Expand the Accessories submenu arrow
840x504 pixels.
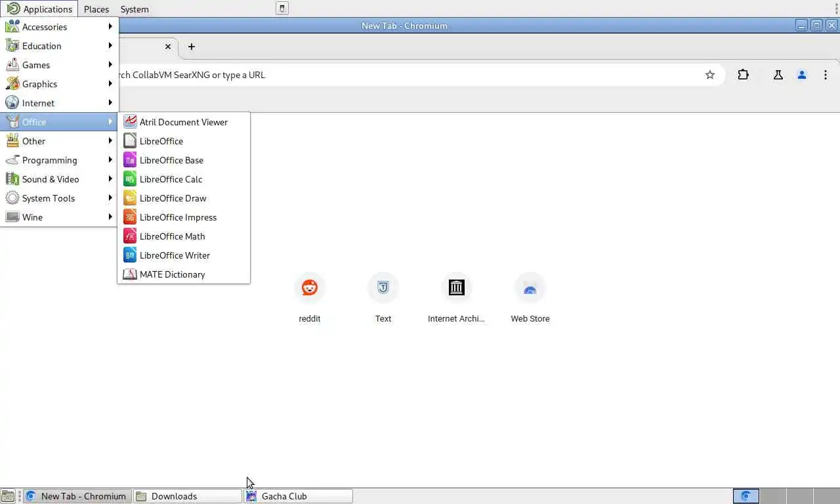point(110,27)
